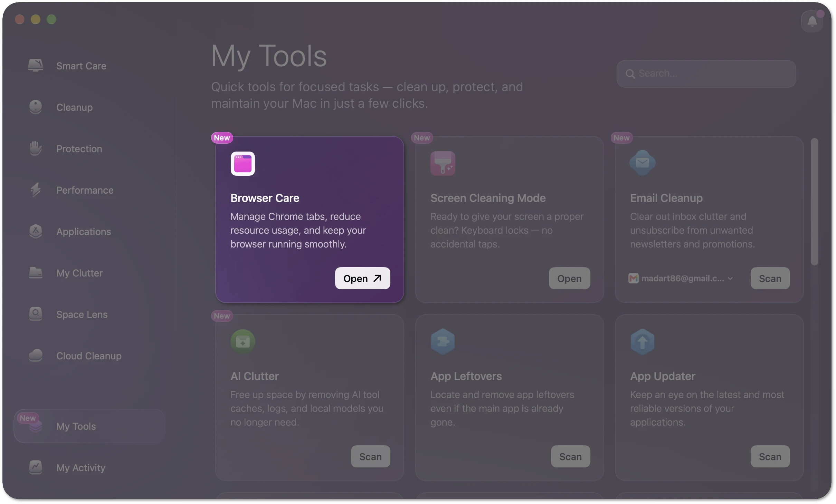
Task: Click the Smart Care monitor icon
Action: pyautogui.click(x=36, y=65)
